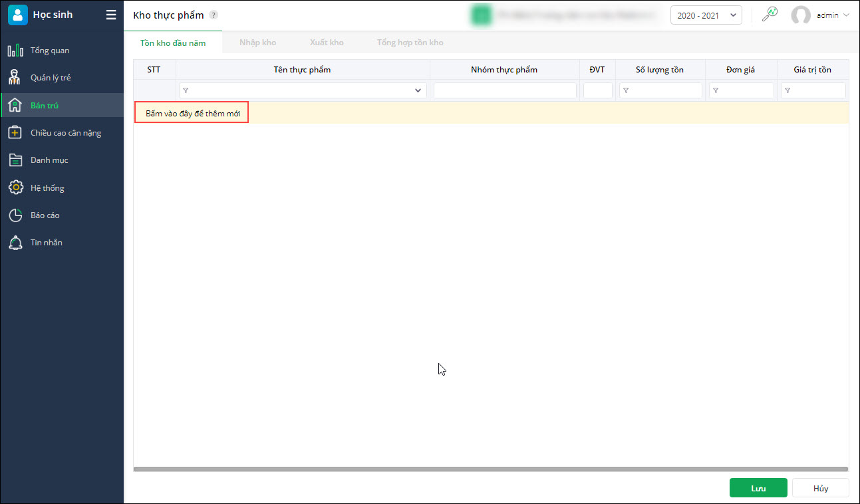Image resolution: width=860 pixels, height=504 pixels.
Task: Open the 2020 - 2021 school year dropdown
Action: 706,15
